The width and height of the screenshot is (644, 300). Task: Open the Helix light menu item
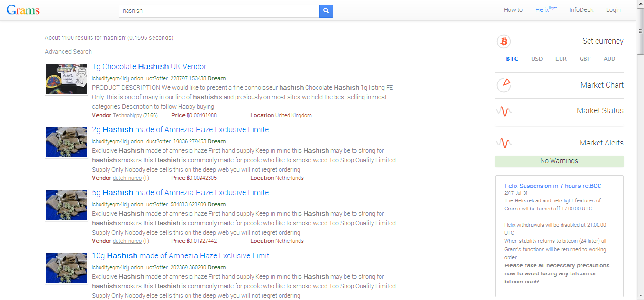click(546, 9)
